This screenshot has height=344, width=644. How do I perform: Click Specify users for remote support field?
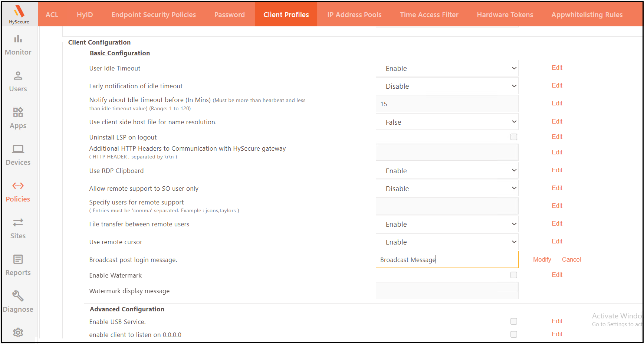tap(447, 206)
